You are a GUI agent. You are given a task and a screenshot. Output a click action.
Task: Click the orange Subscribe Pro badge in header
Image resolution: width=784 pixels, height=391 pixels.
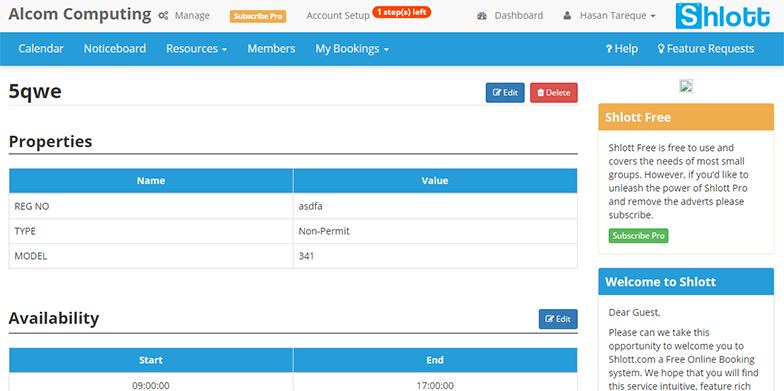[258, 16]
